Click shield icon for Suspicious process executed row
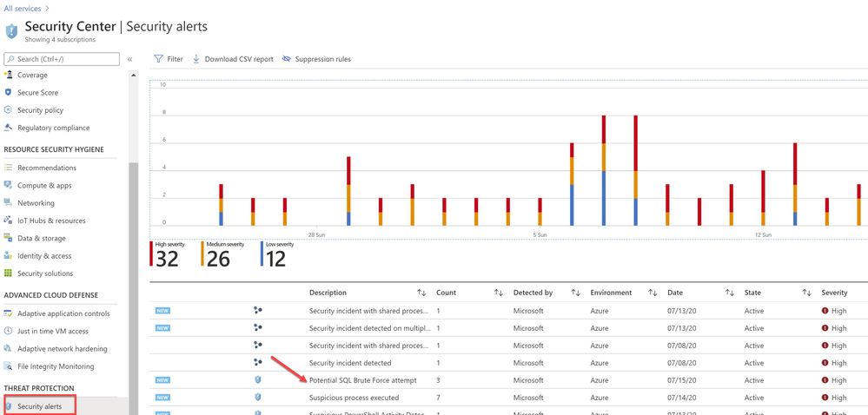This screenshot has height=415, width=868. click(x=257, y=398)
